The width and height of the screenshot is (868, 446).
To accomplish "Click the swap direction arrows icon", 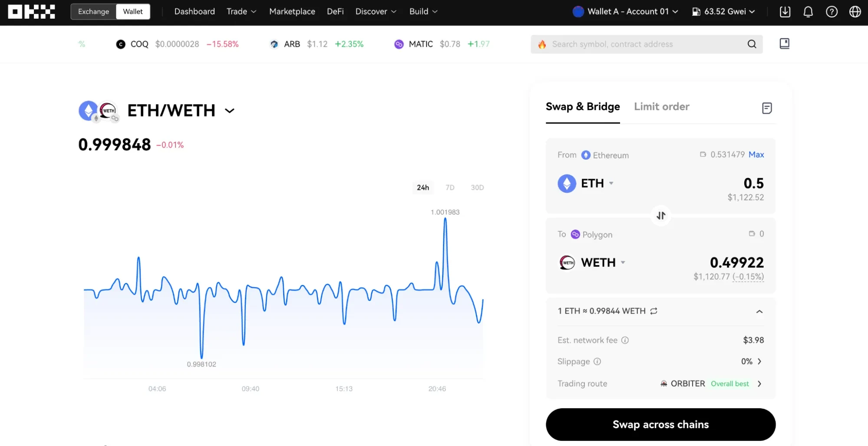I will pyautogui.click(x=661, y=216).
